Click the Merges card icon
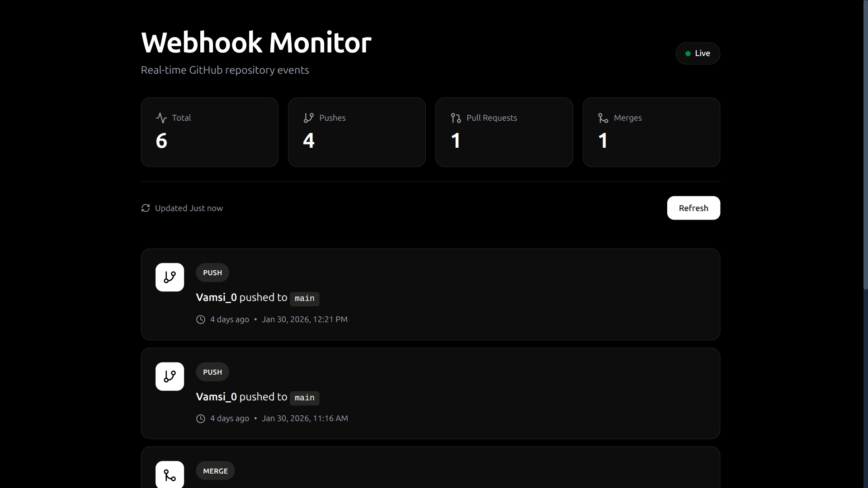Image resolution: width=868 pixels, height=488 pixels. [603, 118]
